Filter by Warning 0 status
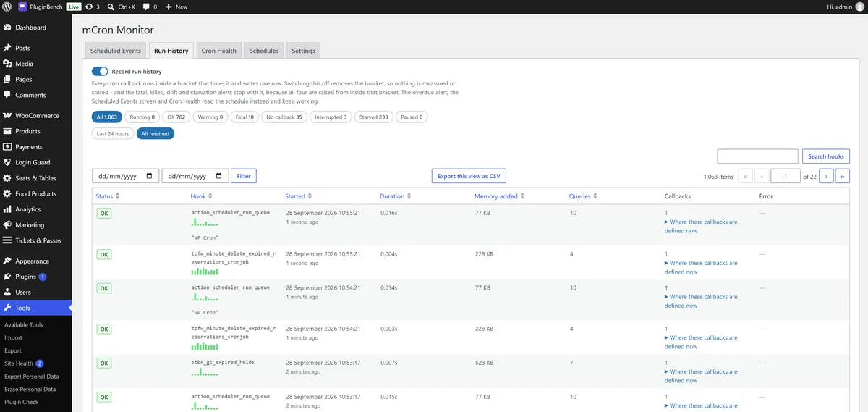 coord(209,117)
